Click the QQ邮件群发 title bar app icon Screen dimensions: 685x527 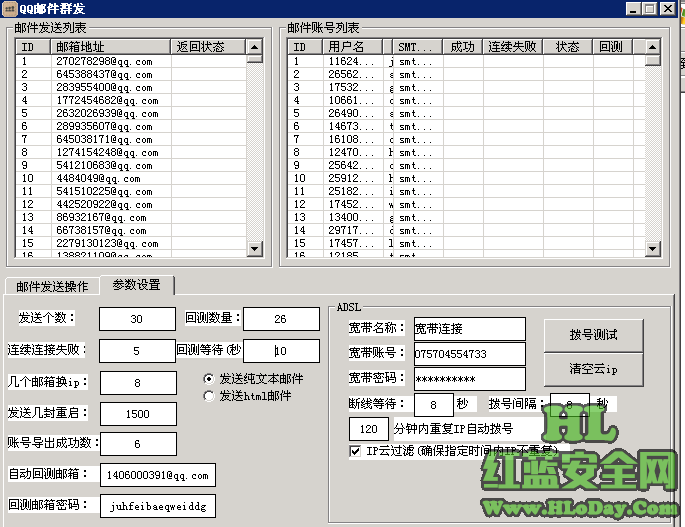pos(10,8)
